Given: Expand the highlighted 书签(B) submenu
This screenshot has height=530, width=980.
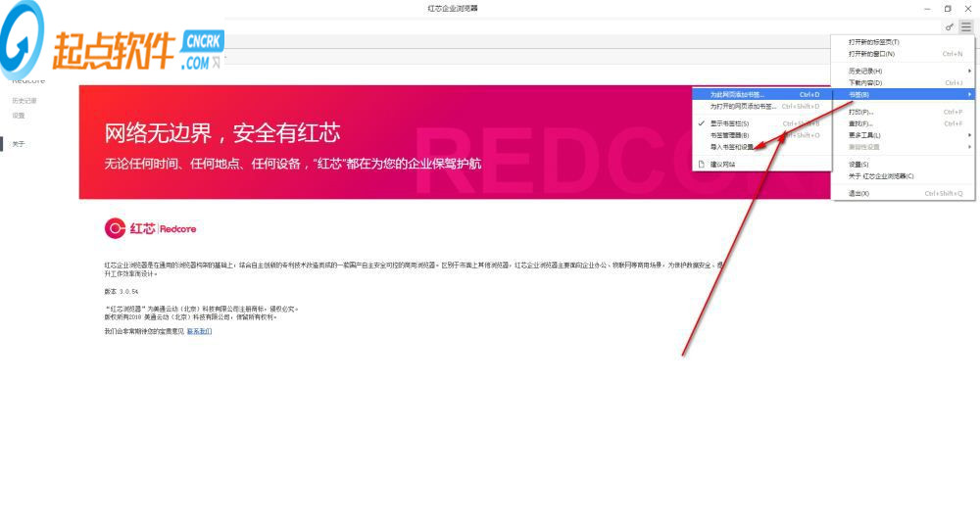Looking at the screenshot, I should point(902,94).
